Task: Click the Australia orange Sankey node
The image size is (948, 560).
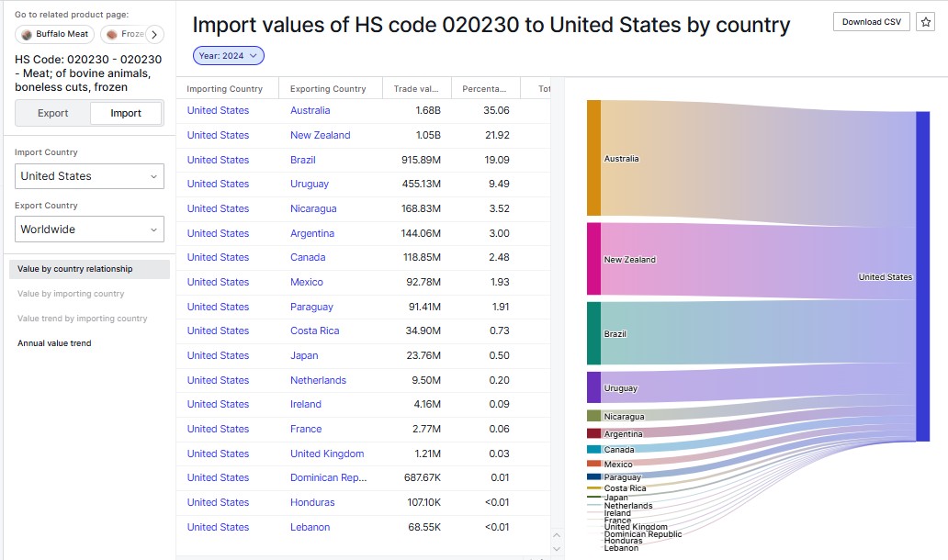Action: click(593, 158)
